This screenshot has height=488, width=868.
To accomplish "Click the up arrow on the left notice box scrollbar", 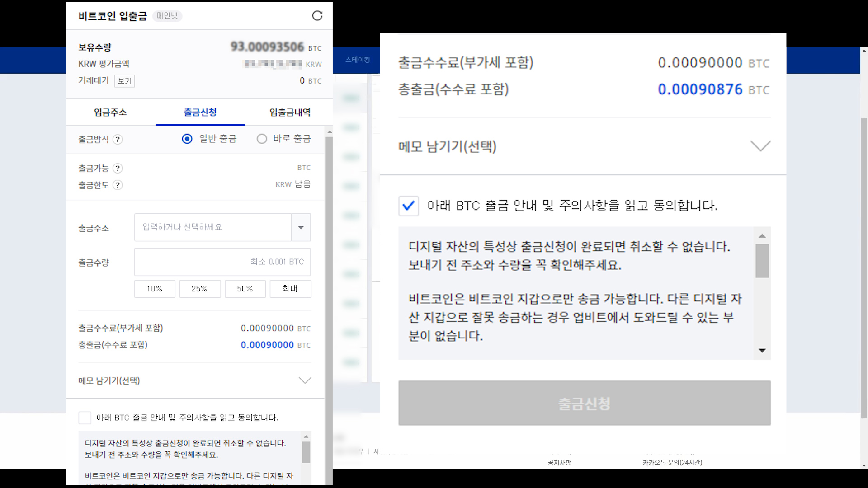I will (306, 436).
